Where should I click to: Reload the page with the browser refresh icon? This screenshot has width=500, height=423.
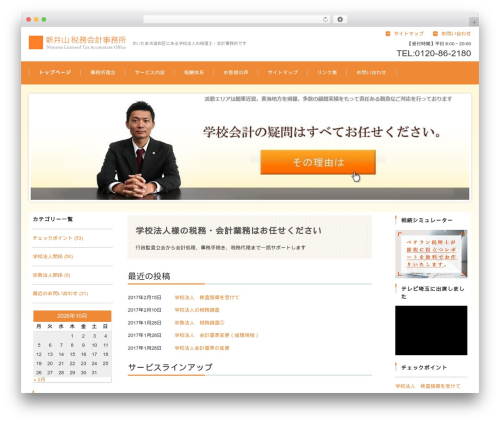click(x=325, y=19)
